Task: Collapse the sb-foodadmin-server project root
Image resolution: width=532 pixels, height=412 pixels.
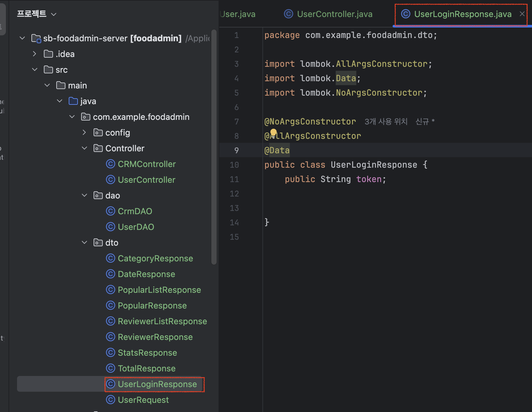Action: [22, 38]
